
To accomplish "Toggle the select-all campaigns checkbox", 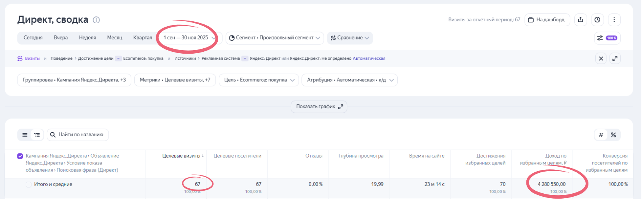I will pos(20,156).
